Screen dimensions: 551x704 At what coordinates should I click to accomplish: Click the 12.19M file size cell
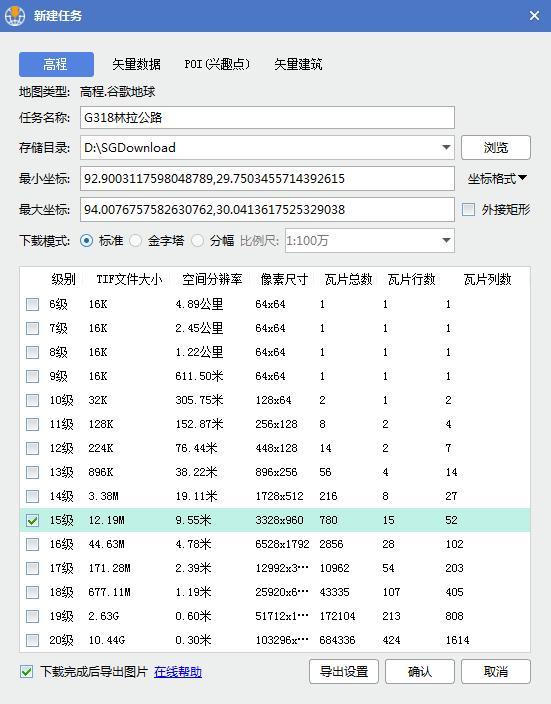coord(106,520)
